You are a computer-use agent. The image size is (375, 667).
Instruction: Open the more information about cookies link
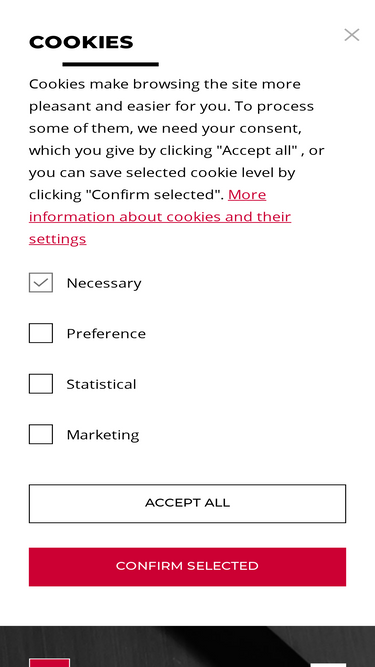(x=160, y=217)
